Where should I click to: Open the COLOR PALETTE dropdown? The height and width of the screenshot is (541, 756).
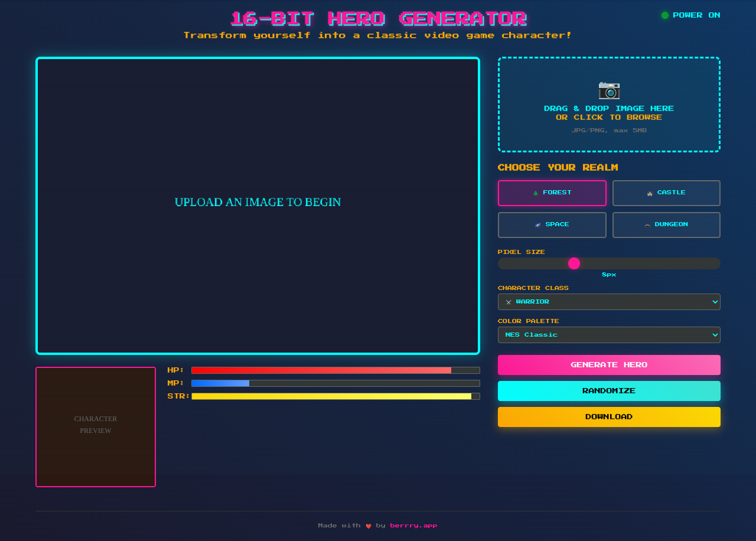[x=609, y=335]
